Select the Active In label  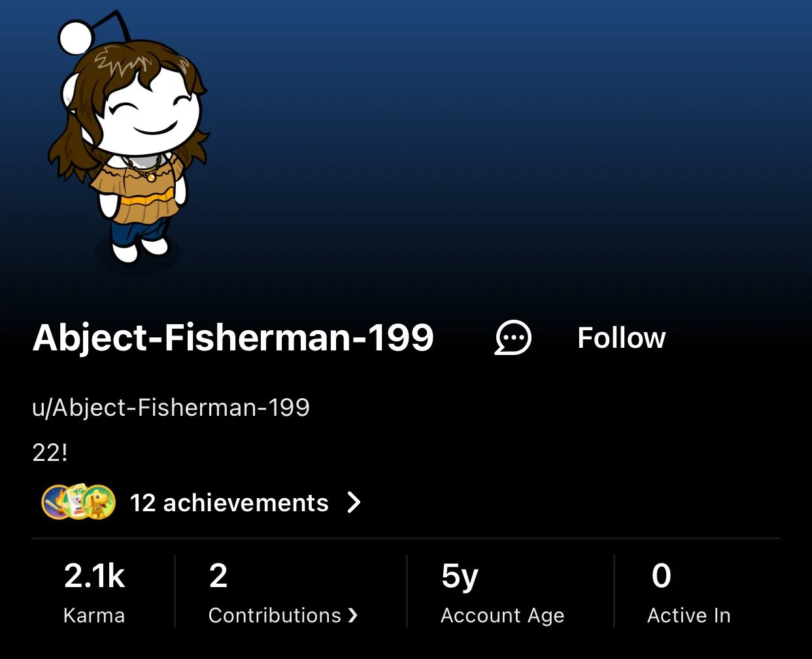[x=688, y=615]
